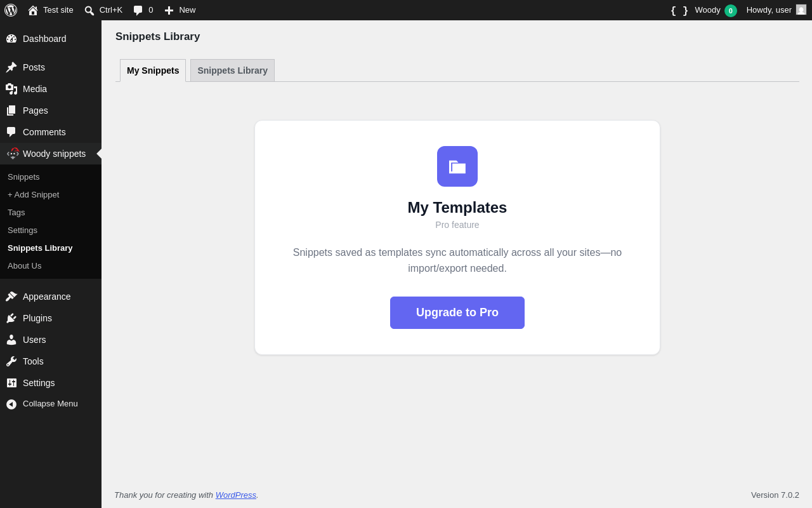The height and width of the screenshot is (508, 812).
Task: Click the comments bubble icon in admin bar
Action: pyautogui.click(x=138, y=10)
